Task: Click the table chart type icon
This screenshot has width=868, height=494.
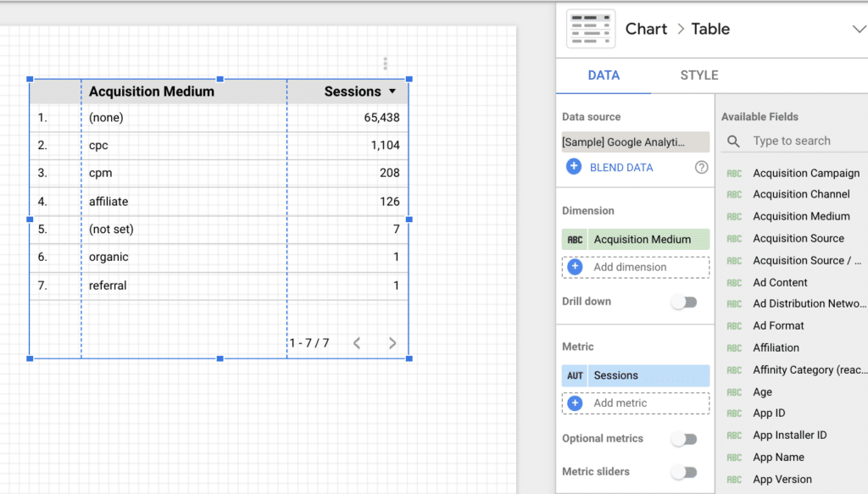Action: tap(590, 29)
